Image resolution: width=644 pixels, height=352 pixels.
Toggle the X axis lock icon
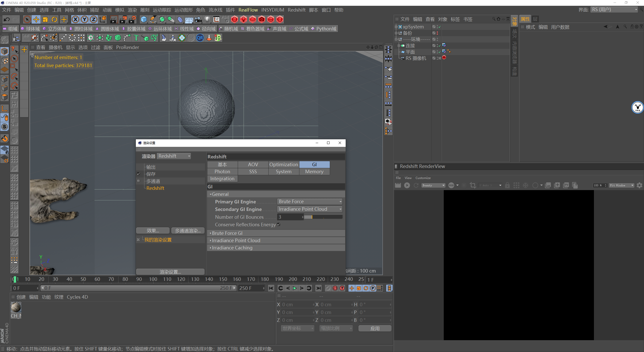point(75,19)
